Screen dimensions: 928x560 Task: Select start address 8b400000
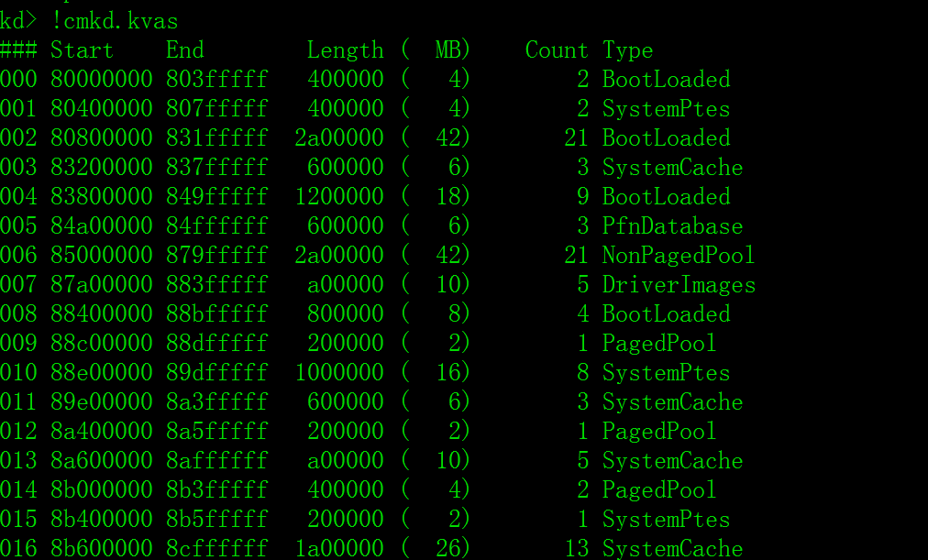[102, 519]
